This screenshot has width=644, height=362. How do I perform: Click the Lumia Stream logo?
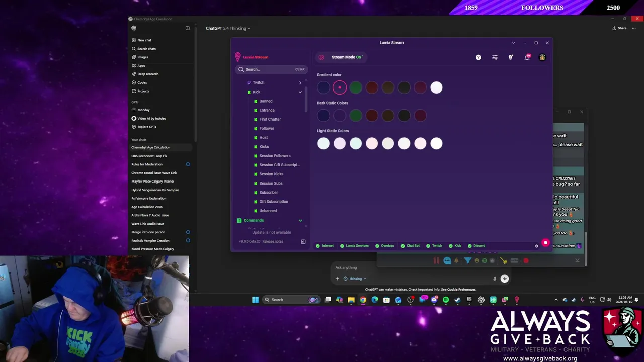(252, 57)
